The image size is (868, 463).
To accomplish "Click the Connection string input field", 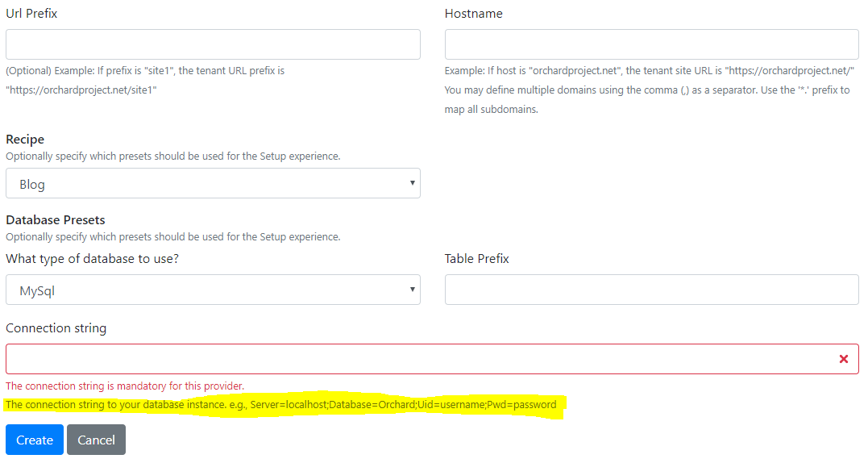I will (432, 359).
